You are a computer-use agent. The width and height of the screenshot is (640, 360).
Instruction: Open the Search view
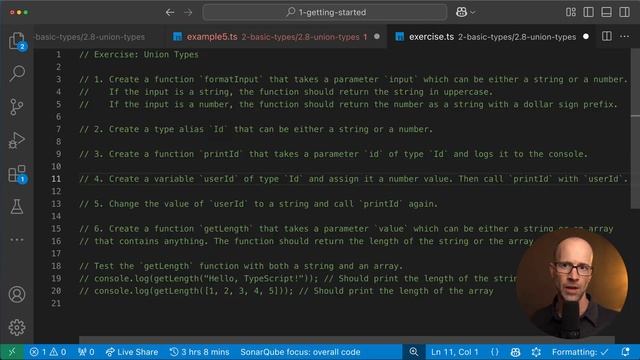point(17,74)
